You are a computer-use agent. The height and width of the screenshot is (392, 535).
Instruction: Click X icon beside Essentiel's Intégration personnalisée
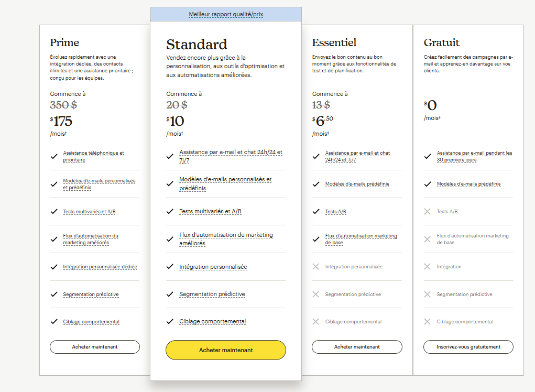pyautogui.click(x=315, y=267)
